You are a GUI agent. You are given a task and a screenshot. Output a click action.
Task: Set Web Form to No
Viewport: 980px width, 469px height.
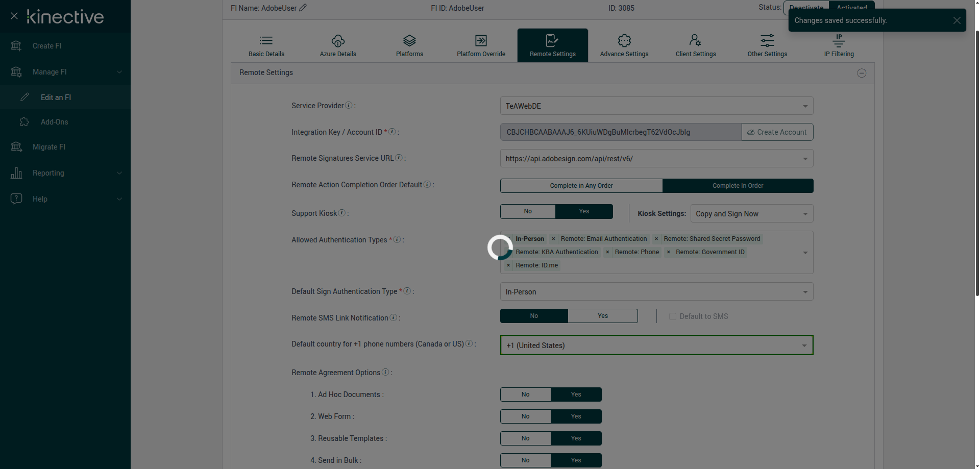[525, 416]
